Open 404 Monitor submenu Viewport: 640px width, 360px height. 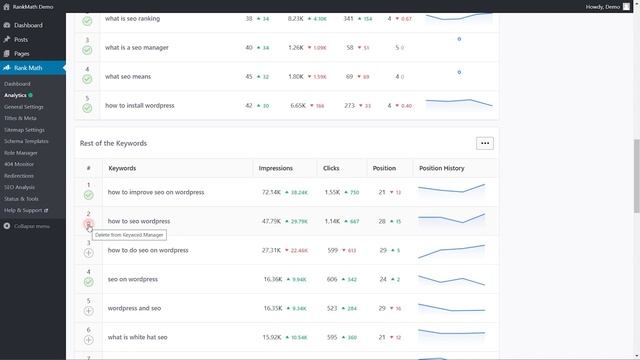click(x=19, y=164)
